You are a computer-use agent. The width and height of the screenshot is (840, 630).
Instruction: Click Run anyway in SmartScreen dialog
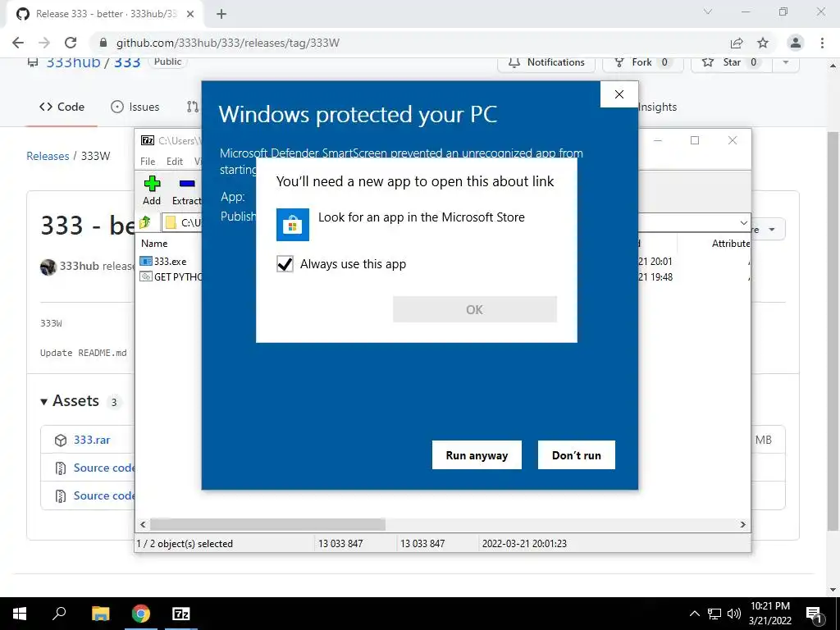[477, 454]
